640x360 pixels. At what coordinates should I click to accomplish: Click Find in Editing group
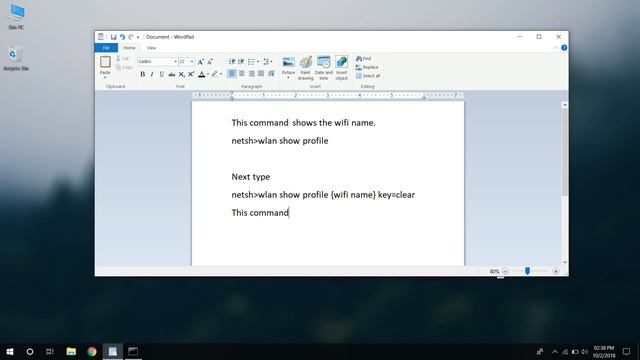coord(363,59)
